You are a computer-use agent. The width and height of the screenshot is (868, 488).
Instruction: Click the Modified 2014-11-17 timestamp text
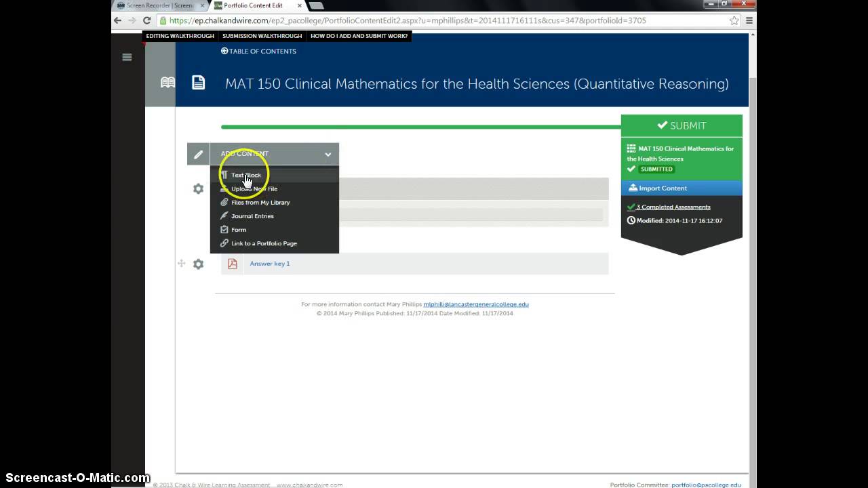pos(679,220)
